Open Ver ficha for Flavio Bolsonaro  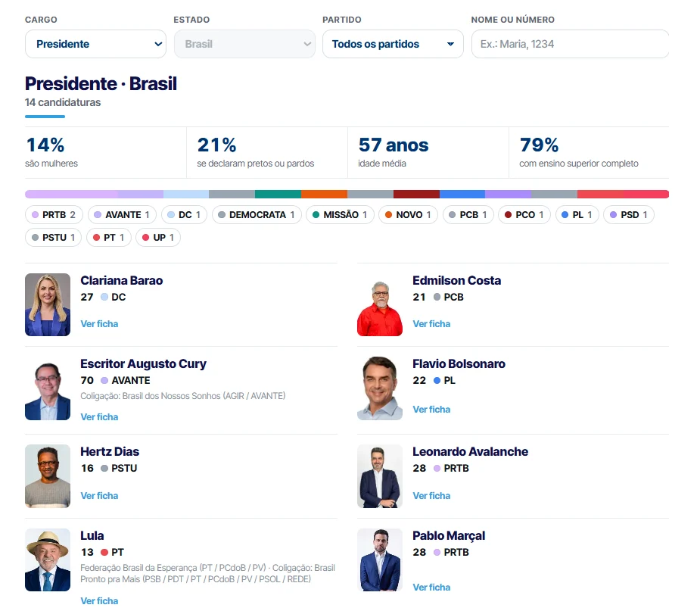(x=431, y=410)
